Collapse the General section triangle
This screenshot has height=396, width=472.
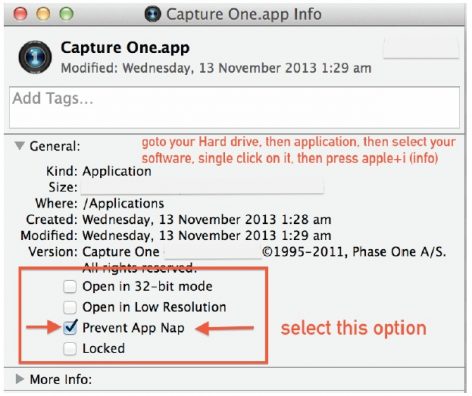click(20, 146)
